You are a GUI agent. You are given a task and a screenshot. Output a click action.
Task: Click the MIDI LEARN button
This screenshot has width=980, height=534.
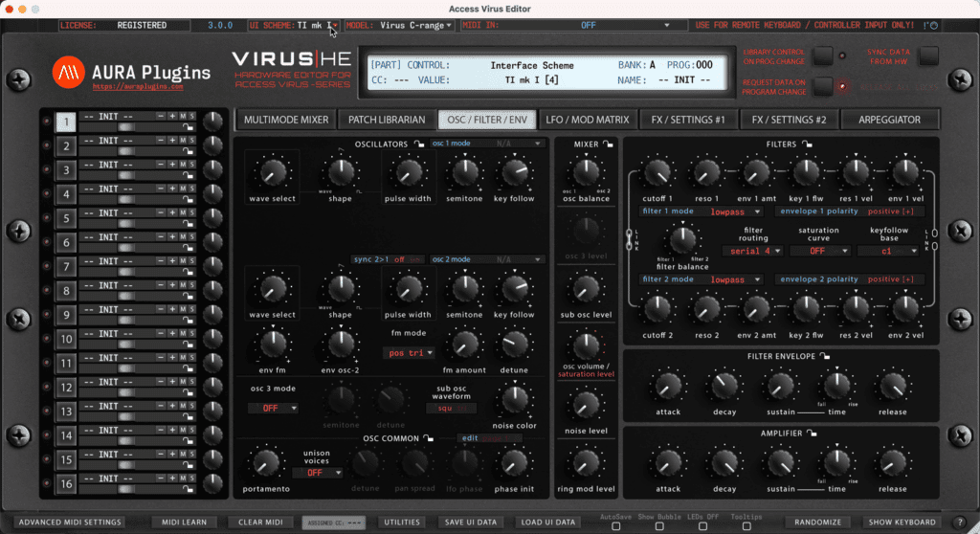click(x=184, y=523)
